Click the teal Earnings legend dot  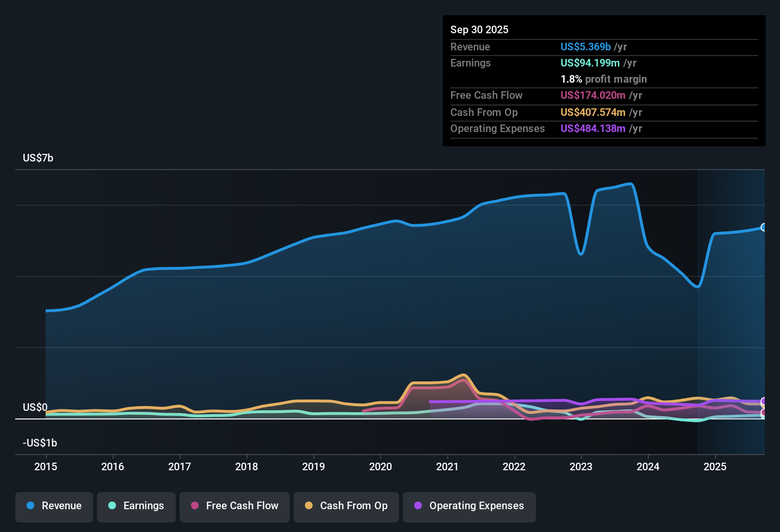[112, 506]
